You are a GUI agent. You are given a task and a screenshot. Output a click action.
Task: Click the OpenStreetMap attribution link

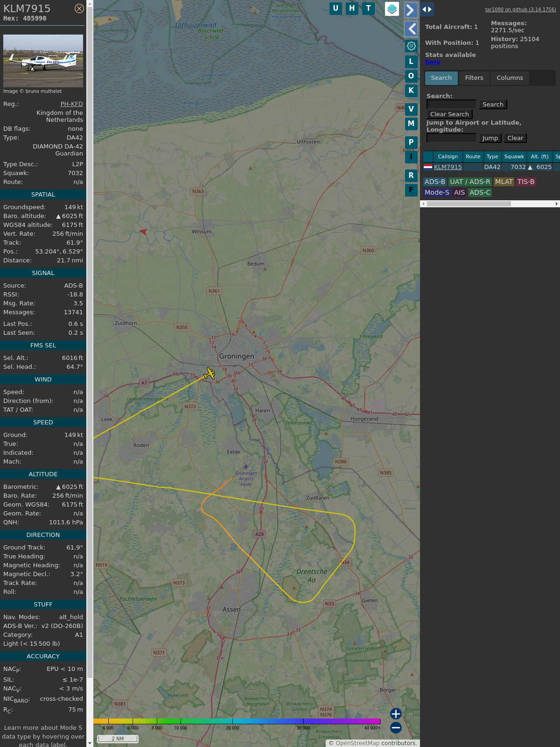357,743
